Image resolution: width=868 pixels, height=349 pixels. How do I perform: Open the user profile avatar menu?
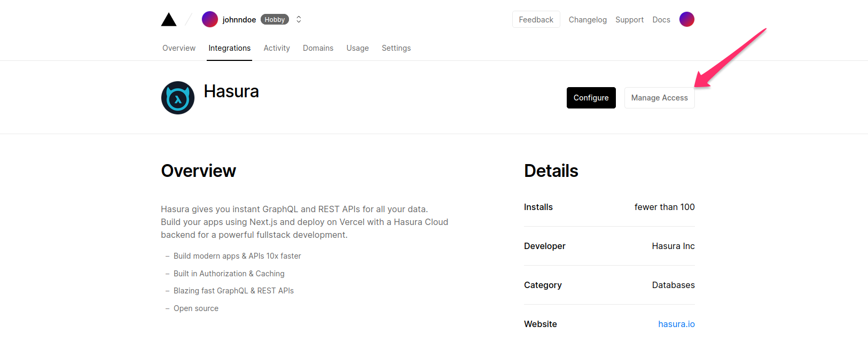[686, 19]
